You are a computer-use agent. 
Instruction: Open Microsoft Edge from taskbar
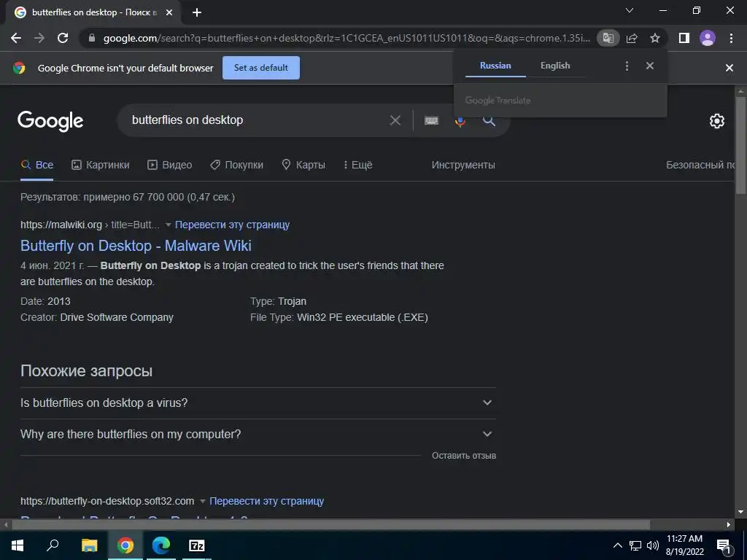161,545
